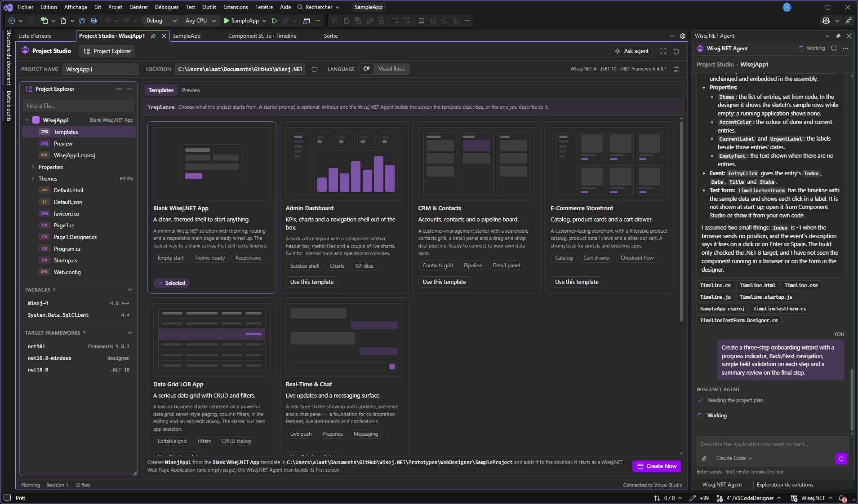
Task: Toggle fullscreen for Project Studio panel
Action: [x=663, y=51]
